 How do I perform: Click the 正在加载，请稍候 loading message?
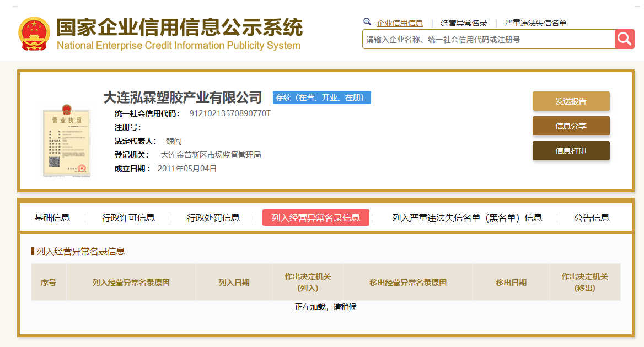tap(326, 307)
